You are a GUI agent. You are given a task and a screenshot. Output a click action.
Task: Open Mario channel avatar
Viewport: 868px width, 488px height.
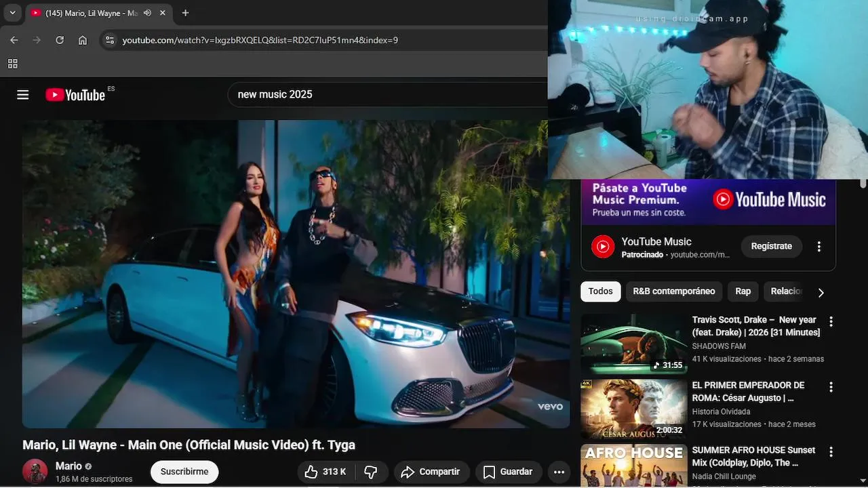(x=35, y=471)
